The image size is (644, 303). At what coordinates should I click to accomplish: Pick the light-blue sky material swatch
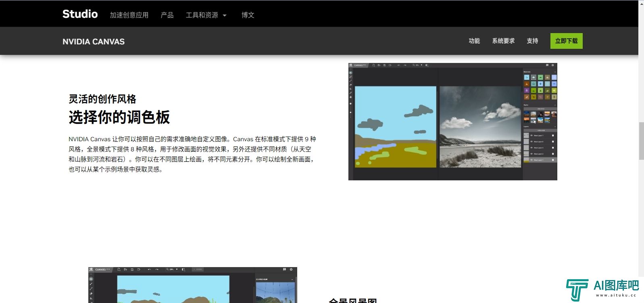click(x=527, y=77)
